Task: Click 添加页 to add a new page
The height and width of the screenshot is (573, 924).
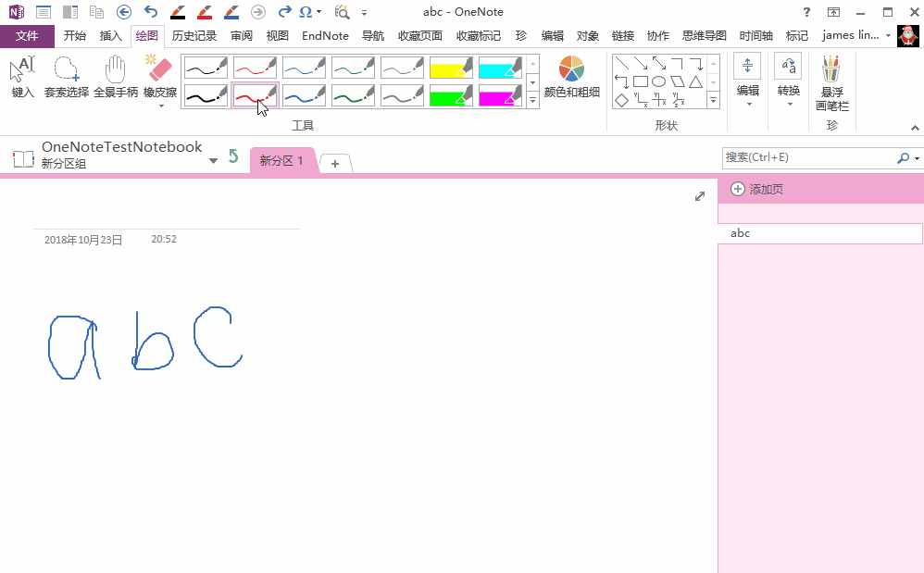Action: coord(756,188)
